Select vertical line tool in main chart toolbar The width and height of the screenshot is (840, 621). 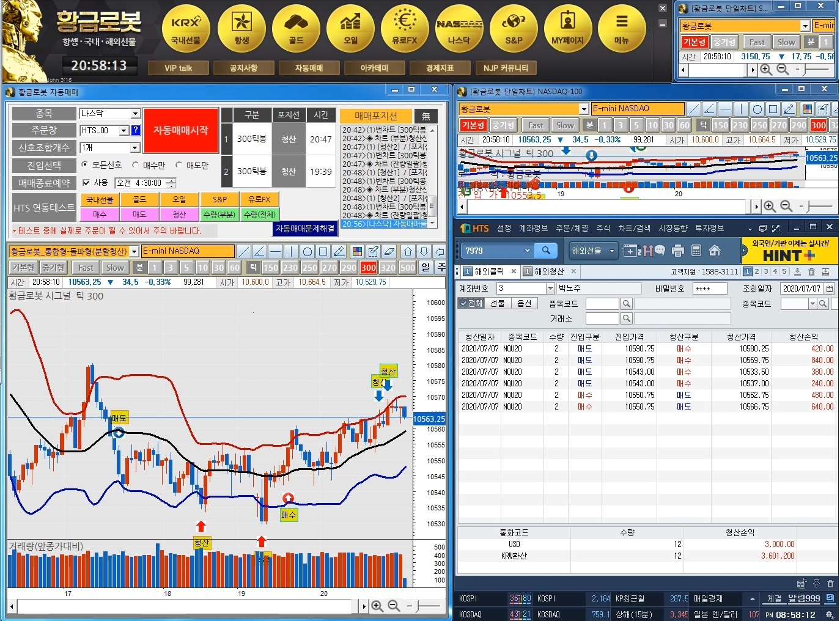coord(292,251)
